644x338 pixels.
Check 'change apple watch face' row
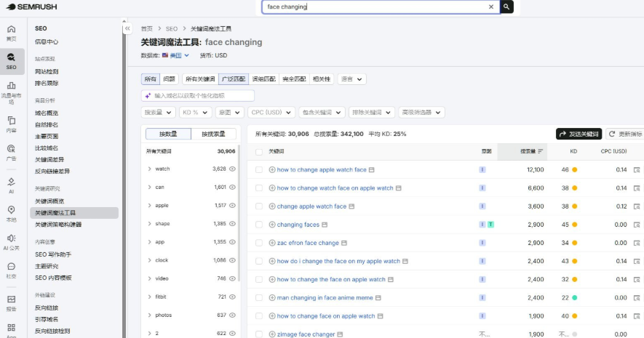coord(259,206)
